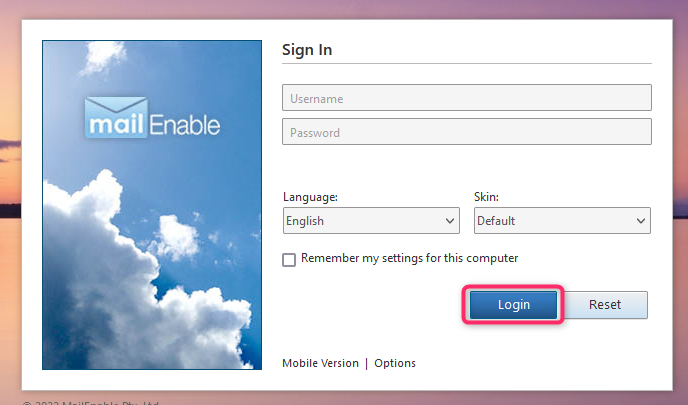Viewport: 688px width, 405px height.
Task: Click the MailEnable copyright text at the bottom
Action: pyautogui.click(x=90, y=402)
